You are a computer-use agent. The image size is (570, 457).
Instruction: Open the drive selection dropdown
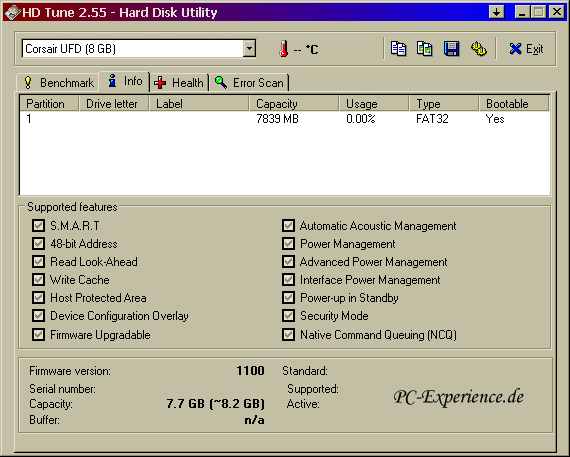(249, 48)
